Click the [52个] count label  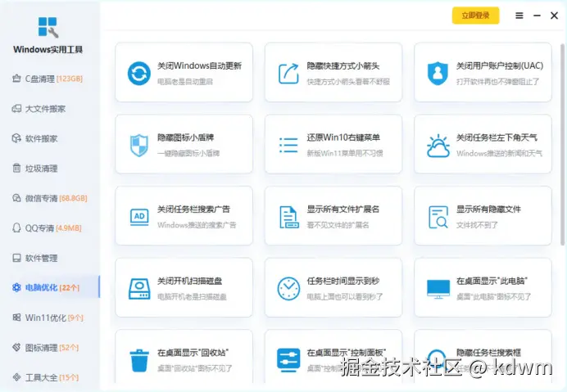[x=69, y=348]
